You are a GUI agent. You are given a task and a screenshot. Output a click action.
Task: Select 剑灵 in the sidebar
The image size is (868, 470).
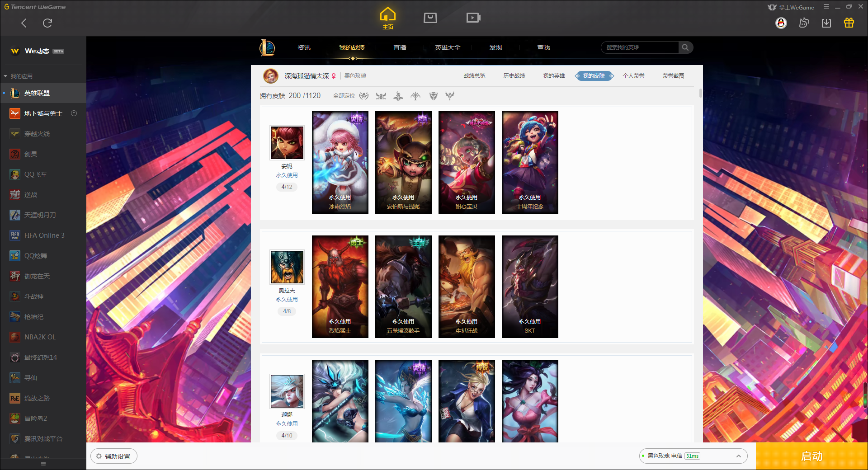tap(43, 154)
